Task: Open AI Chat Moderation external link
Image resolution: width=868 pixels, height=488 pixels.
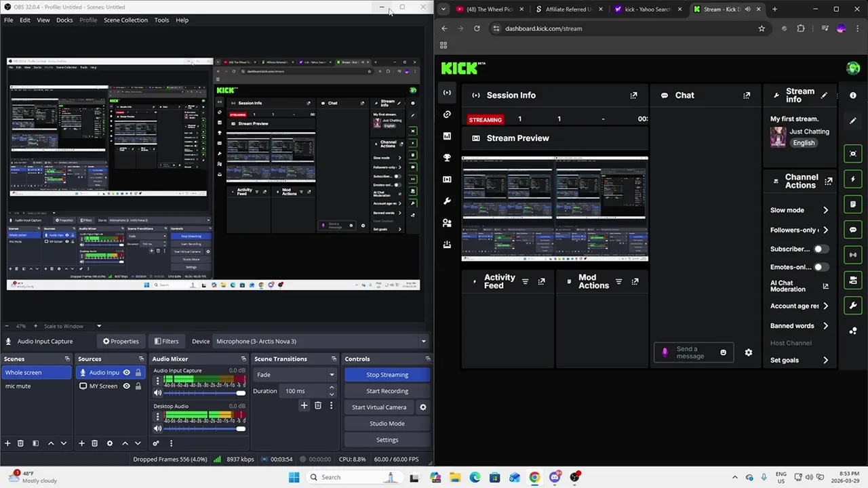Action: pos(825,286)
